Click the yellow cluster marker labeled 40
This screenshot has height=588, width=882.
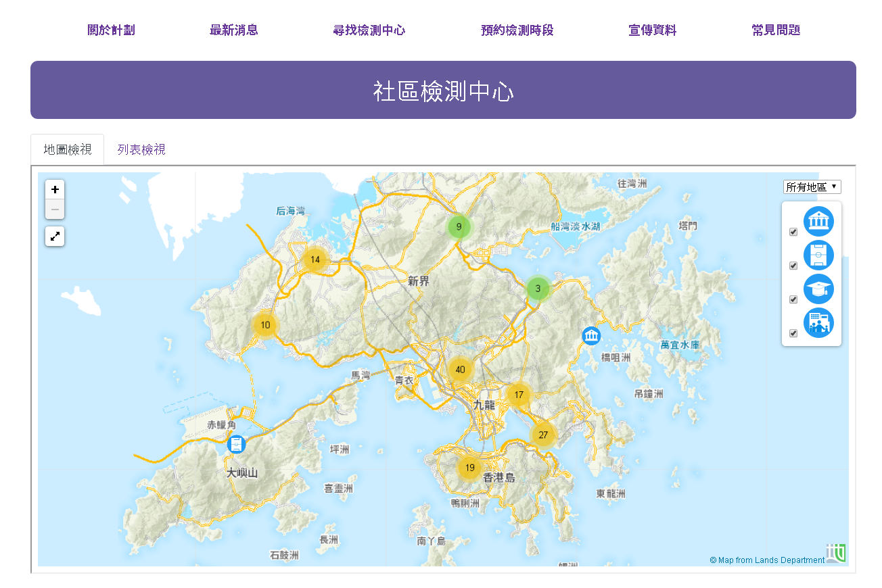pyautogui.click(x=461, y=370)
